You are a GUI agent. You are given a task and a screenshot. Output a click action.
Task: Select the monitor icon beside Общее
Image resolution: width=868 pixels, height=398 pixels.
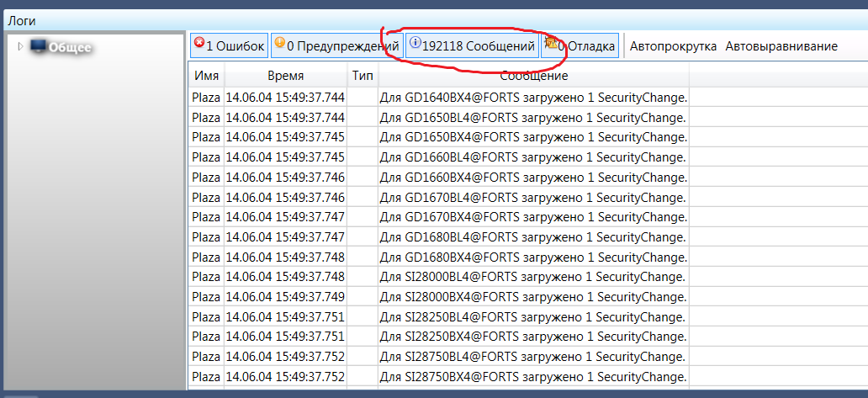click(38, 46)
